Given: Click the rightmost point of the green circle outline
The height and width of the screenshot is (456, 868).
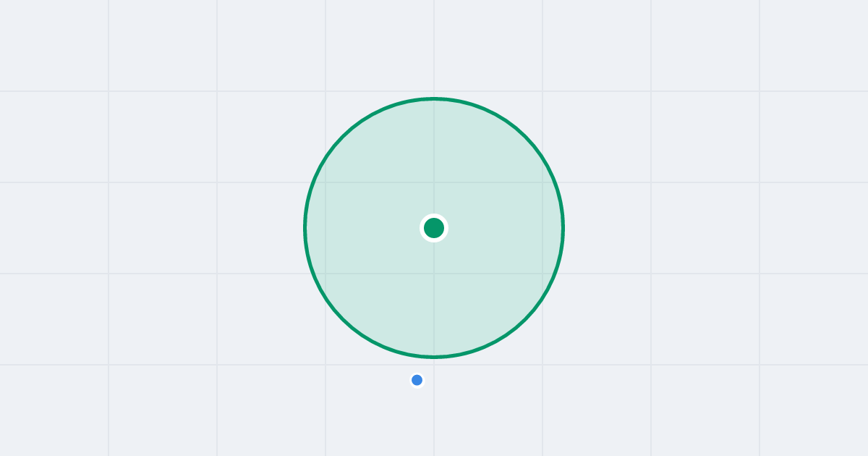Looking at the screenshot, I should pos(563,228).
